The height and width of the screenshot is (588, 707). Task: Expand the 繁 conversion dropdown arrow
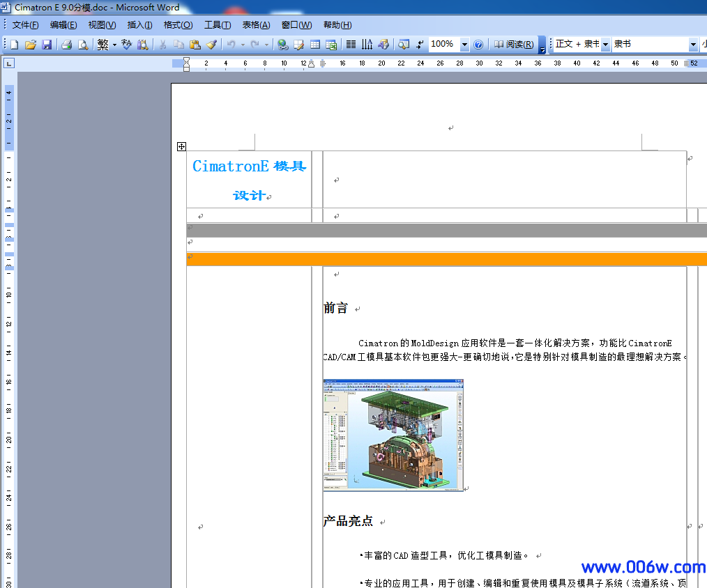point(114,45)
